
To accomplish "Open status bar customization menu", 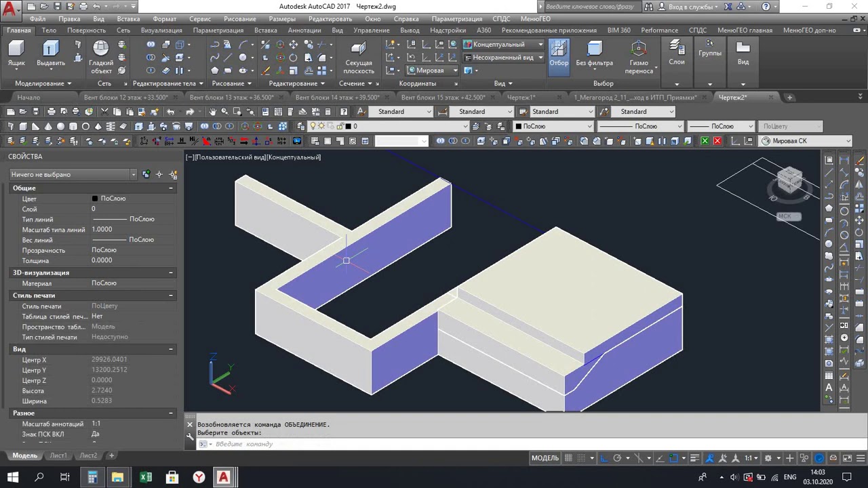I will (860, 458).
